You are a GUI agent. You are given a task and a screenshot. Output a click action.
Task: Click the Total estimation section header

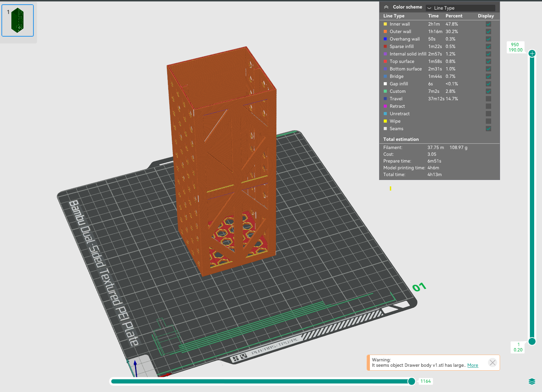401,139
